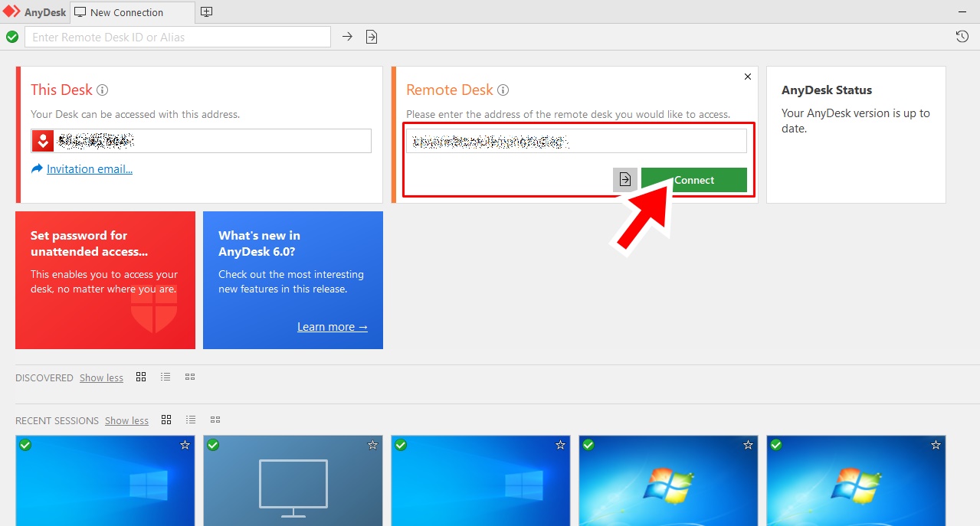
Task: Close the Remote Desk panel
Action: (x=748, y=77)
